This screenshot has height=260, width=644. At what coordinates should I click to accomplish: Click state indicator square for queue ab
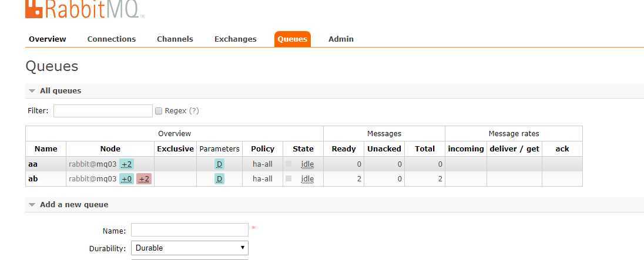[289, 178]
